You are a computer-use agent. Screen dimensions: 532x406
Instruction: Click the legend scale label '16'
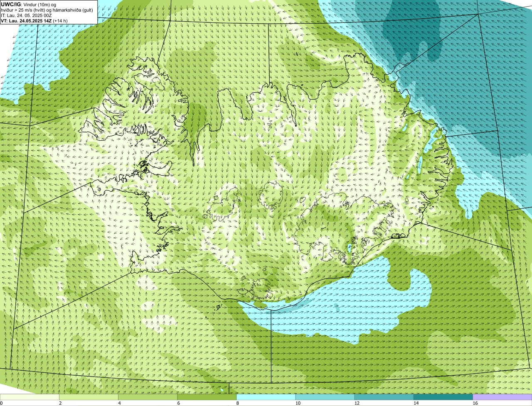tap(475, 403)
